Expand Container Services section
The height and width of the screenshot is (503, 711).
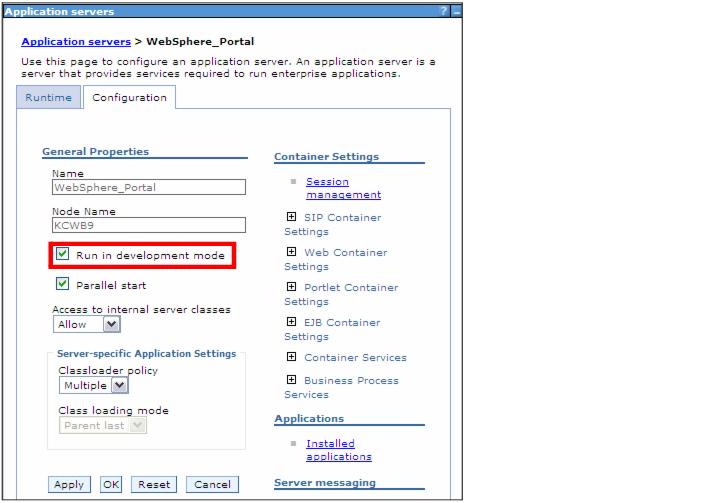pos(292,356)
